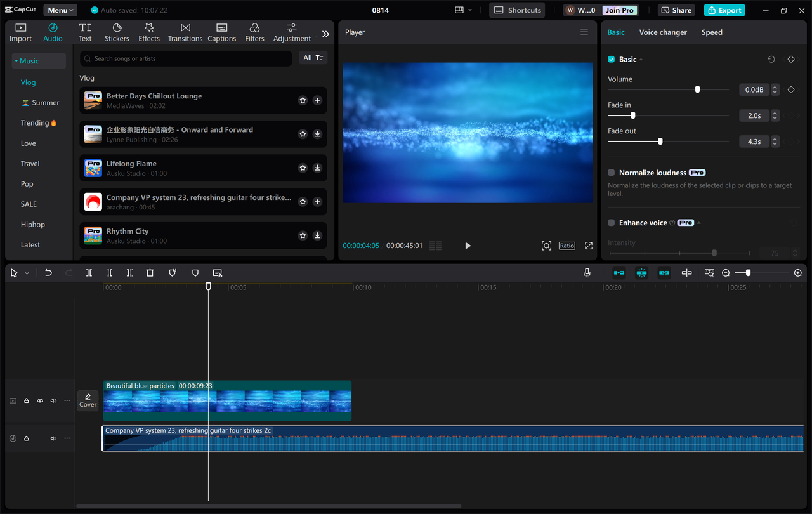The width and height of the screenshot is (812, 514).
Task: Click the Export button
Action: pos(724,10)
